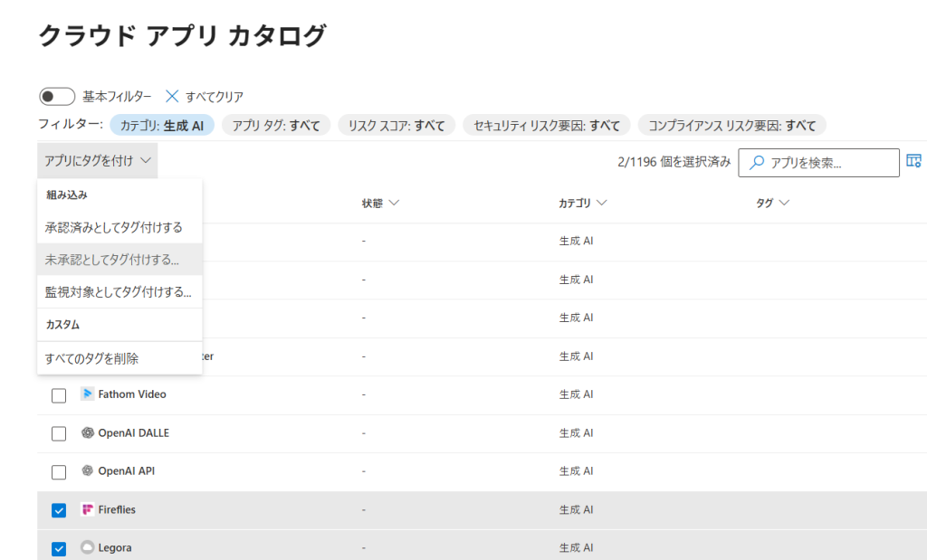Click the X icon beside すべてクリア
This screenshot has height=560, width=927.
tap(172, 97)
